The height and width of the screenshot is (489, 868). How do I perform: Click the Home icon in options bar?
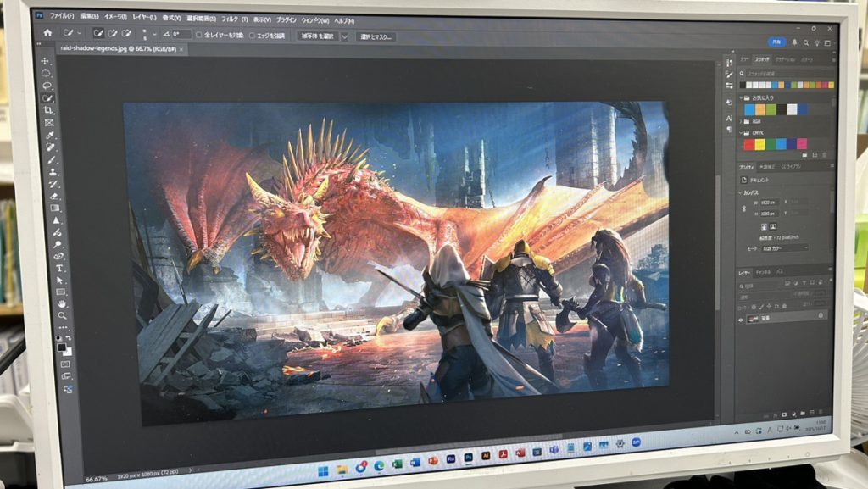pos(47,33)
